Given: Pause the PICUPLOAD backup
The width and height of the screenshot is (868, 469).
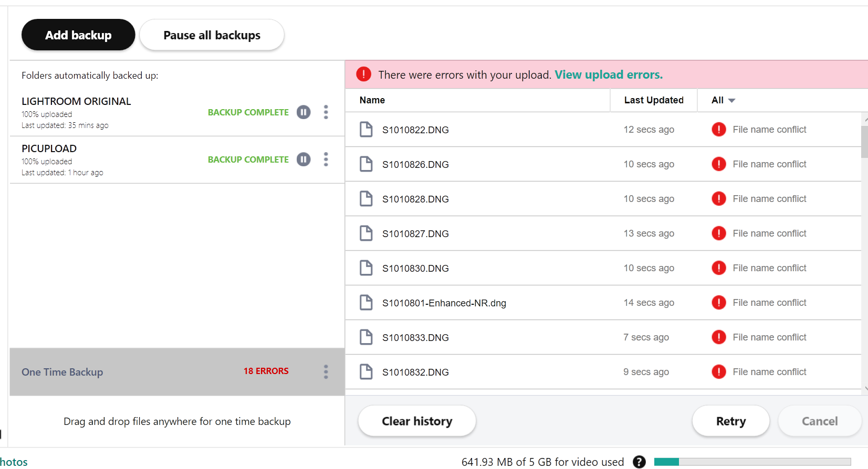Looking at the screenshot, I should click(x=304, y=159).
